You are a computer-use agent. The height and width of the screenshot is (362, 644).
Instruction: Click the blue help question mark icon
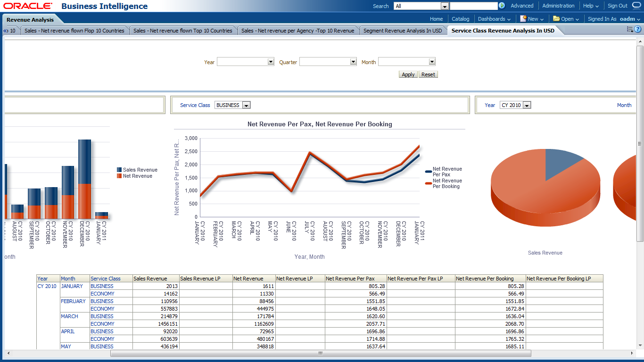click(638, 29)
